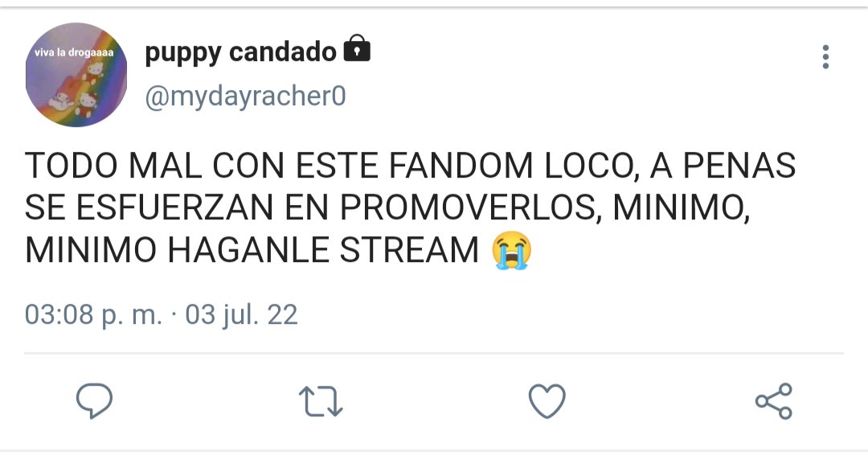Tap the share icon
The image size is (868, 455).
pyautogui.click(x=774, y=401)
